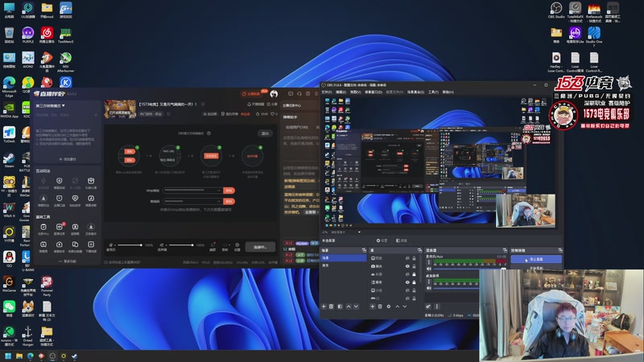This screenshot has width=644, height=362.
Task: Click the stream room cover thumbnail
Action: (x=120, y=109)
